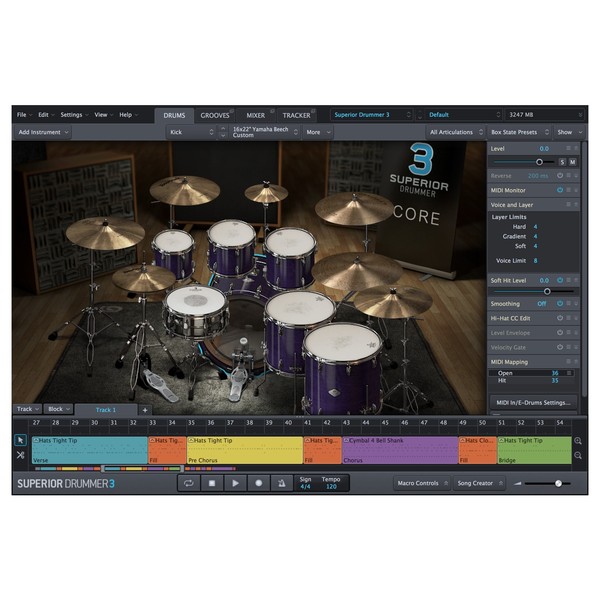Switch to the Grooves tab
The image size is (600, 600).
(215, 115)
